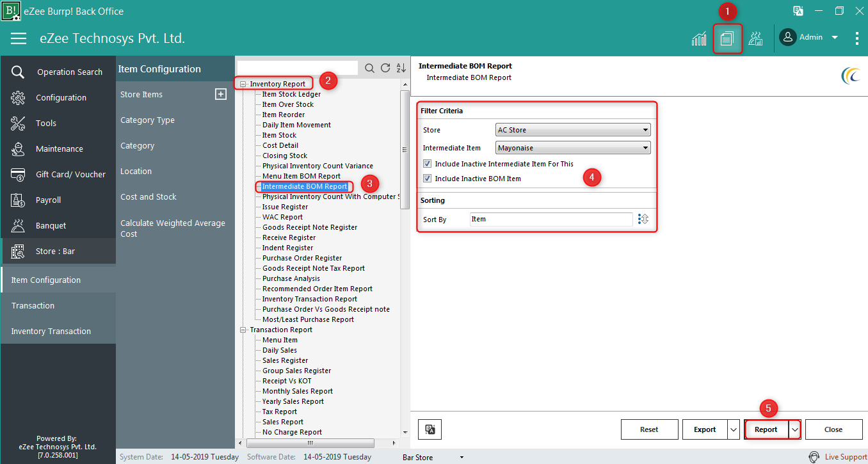This screenshot has width=868, height=464.
Task: Click the plus icon beside Store Items
Action: (220, 94)
